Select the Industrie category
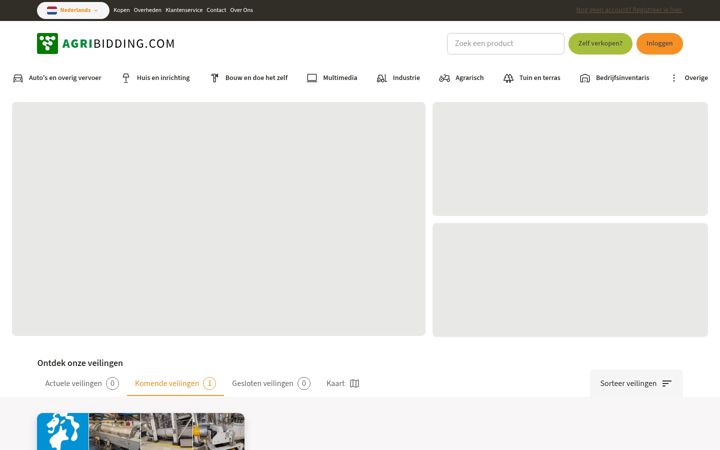Screen dimensions: 720x450 (398, 78)
